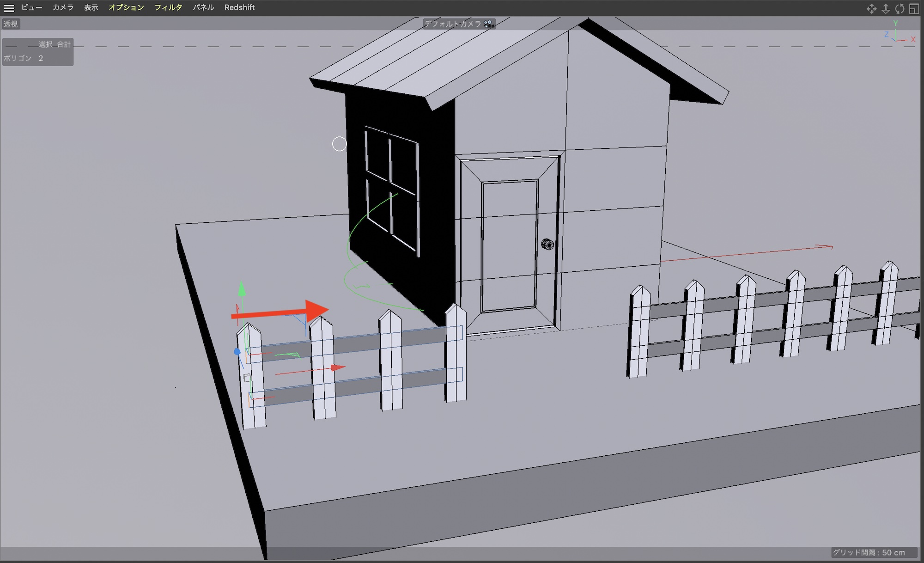The image size is (924, 563).
Task: Open the カメラ menu
Action: click(x=63, y=7)
